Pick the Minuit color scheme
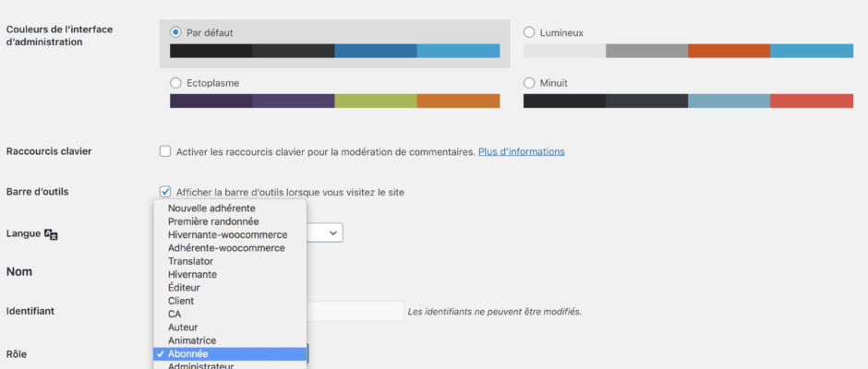 tap(529, 83)
